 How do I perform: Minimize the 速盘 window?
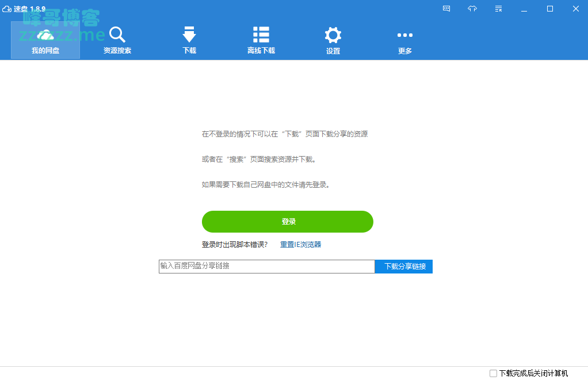pyautogui.click(x=524, y=9)
